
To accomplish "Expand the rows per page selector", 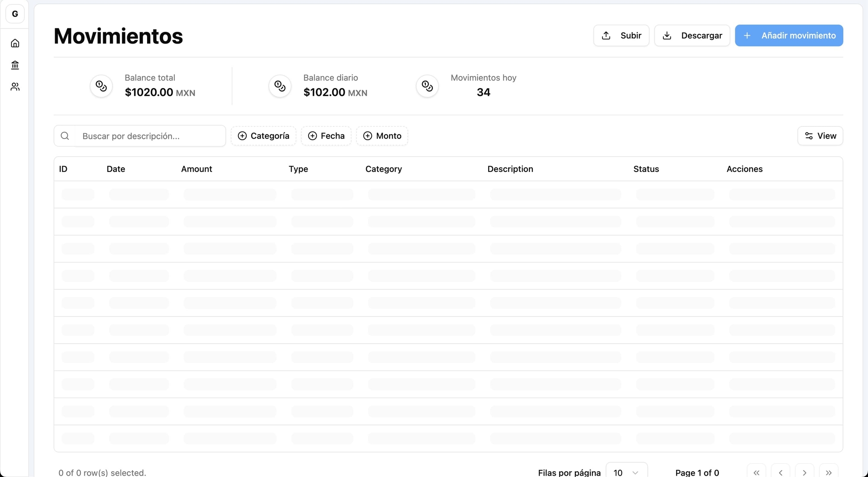I will (x=626, y=472).
